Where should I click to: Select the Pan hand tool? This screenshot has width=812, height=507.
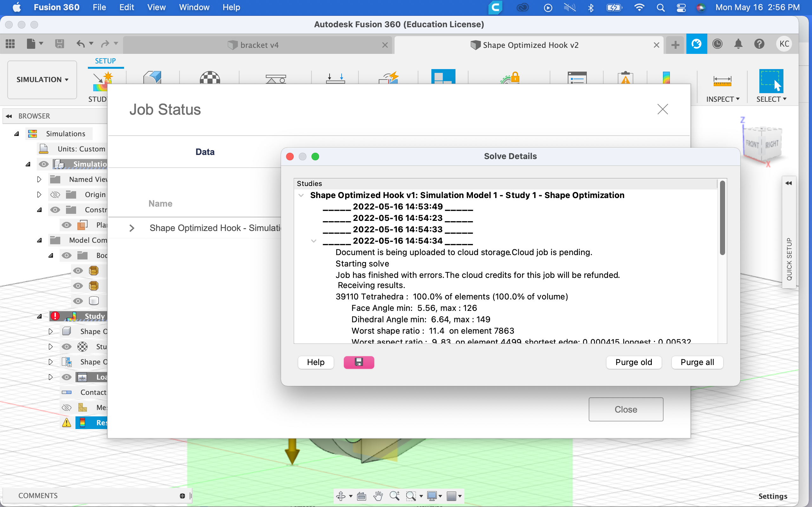(x=378, y=496)
